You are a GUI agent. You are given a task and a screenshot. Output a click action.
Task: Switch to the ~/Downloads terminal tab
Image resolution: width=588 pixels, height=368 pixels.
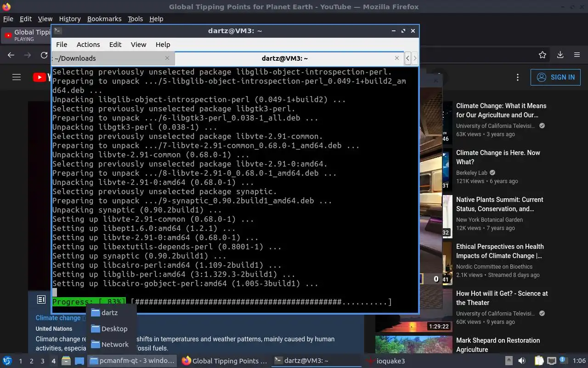pyautogui.click(x=113, y=58)
